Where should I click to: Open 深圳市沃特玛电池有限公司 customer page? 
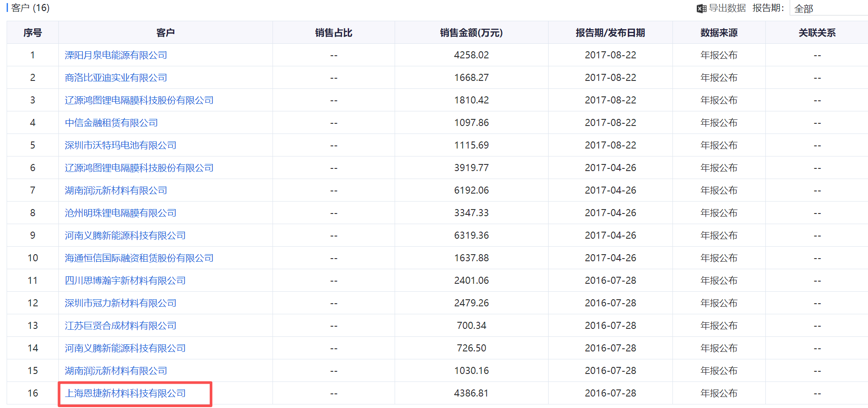click(120, 145)
